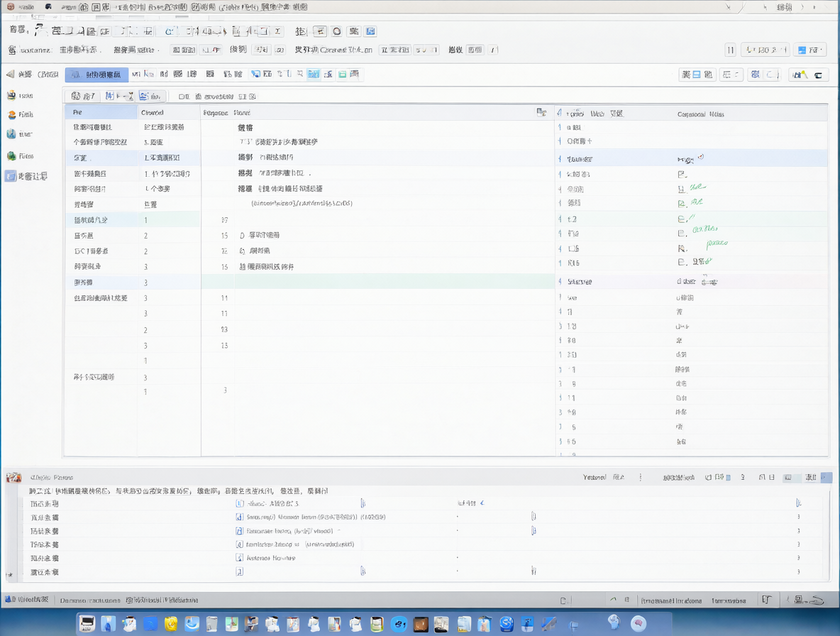Click the black icon right of the yellow highlighter

point(818,75)
